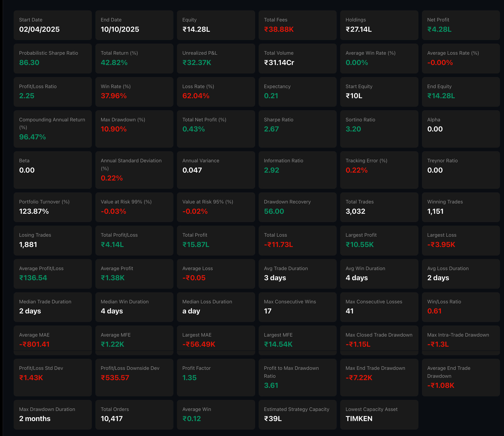Image resolution: width=504 pixels, height=436 pixels.
Task: Select the Information Ratio card
Action: (297, 170)
